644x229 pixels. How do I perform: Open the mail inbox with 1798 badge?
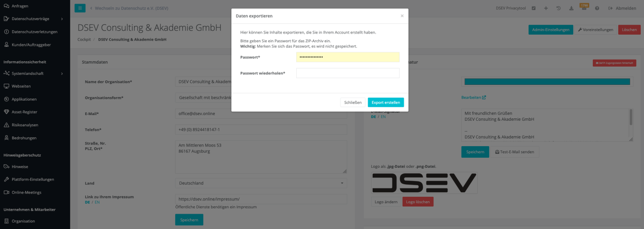(x=584, y=8)
